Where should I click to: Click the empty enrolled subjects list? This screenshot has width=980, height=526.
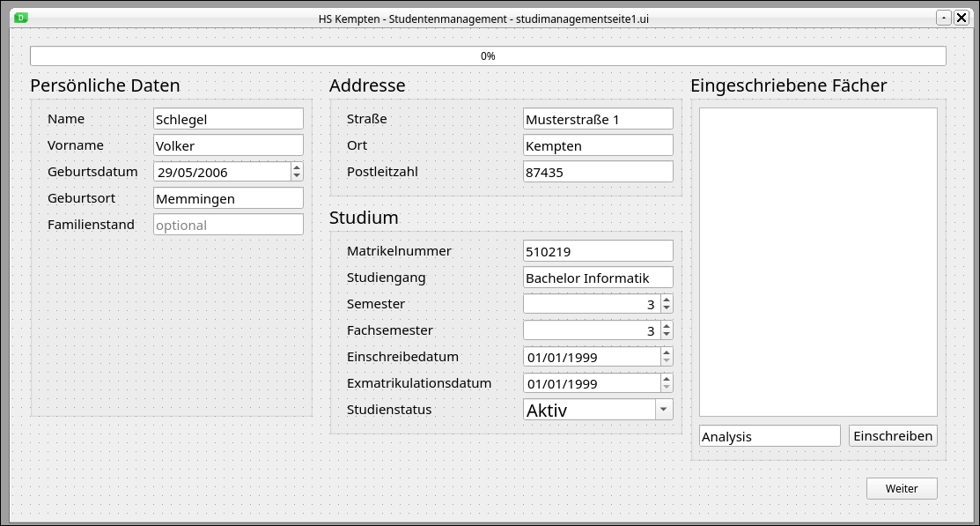pos(818,262)
